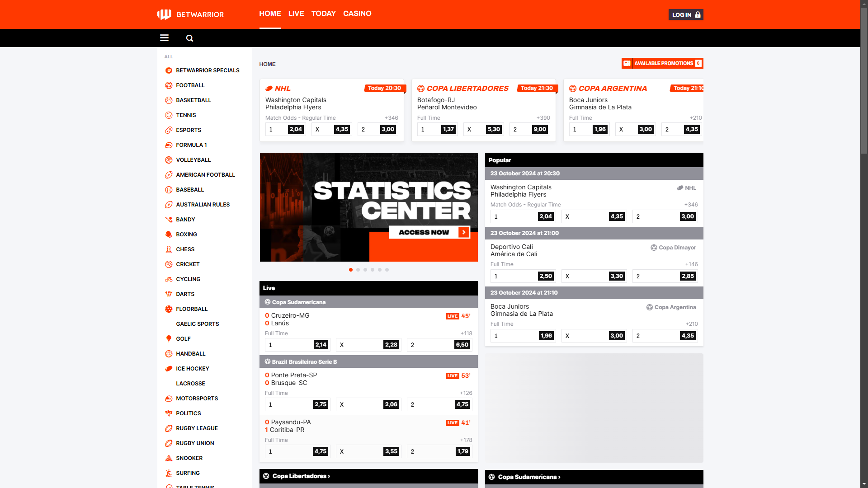Select the American Football sidebar icon
This screenshot has height=488, width=868.
[x=169, y=175]
